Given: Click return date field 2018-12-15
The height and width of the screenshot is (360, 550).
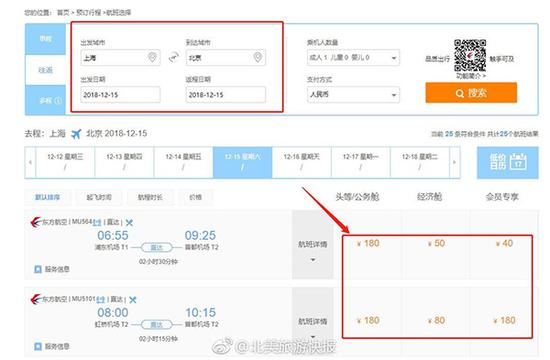Looking at the screenshot, I should click(226, 94).
